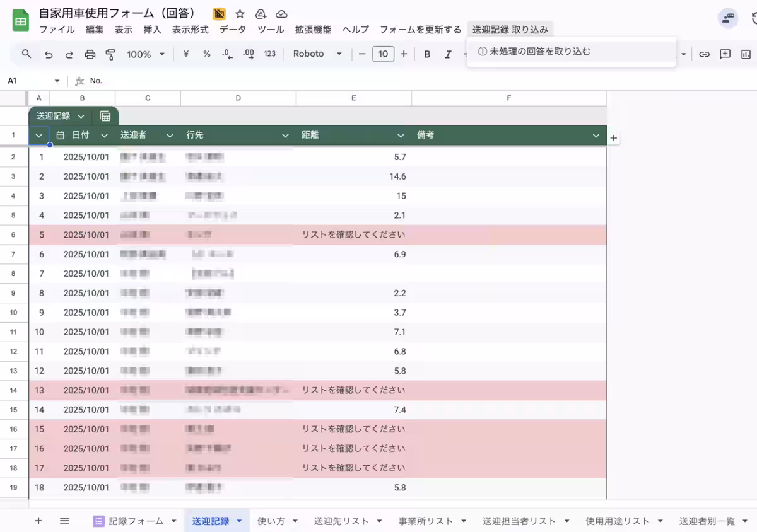757x532 pixels.
Task: Switch to the 送迎先リスト sheet tab
Action: click(341, 521)
